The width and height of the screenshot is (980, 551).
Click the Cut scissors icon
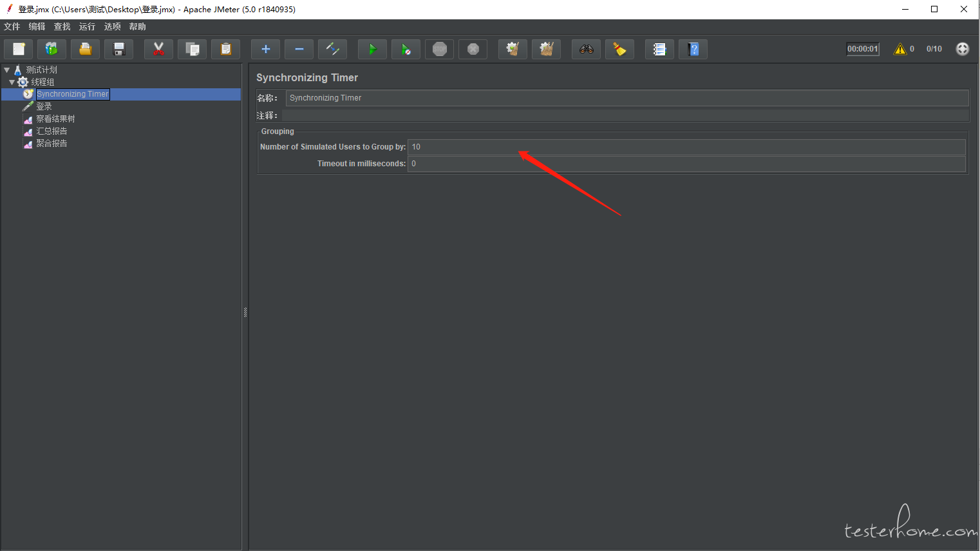158,49
